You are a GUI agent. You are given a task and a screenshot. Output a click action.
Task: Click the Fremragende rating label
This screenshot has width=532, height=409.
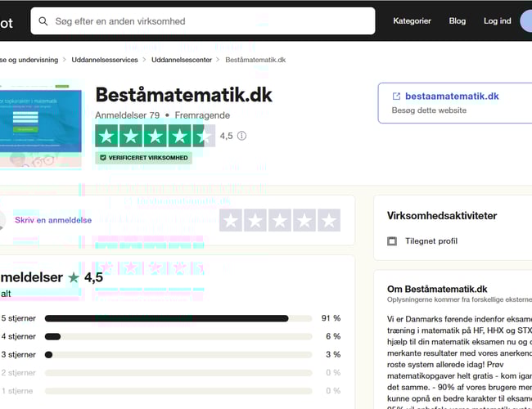(202, 115)
